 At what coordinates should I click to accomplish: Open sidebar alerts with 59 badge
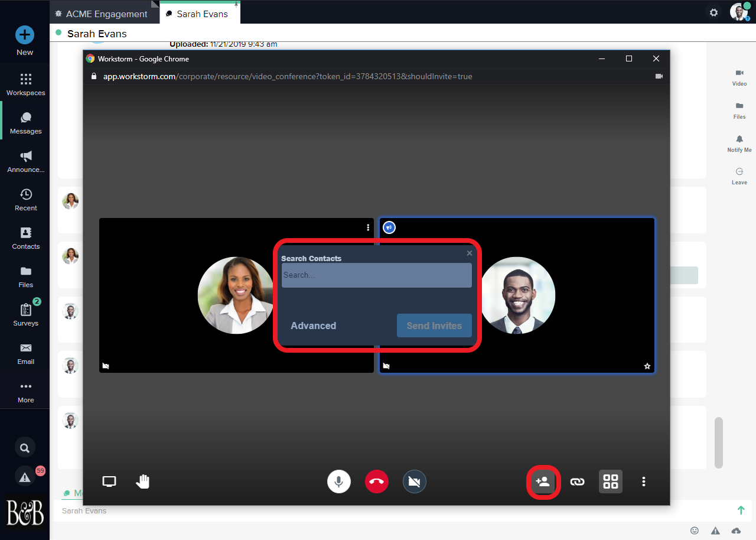tap(25, 477)
